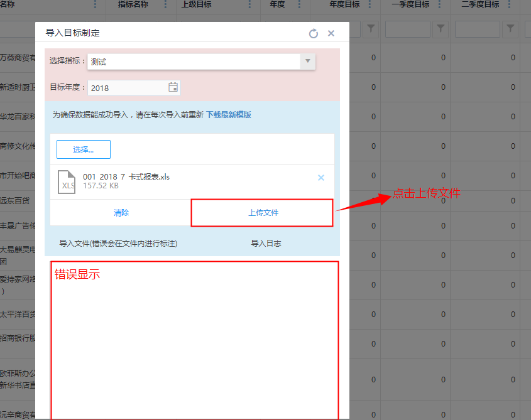Remove the uploaded 卡式报表.xls file
The image size is (531, 420).
321,178
